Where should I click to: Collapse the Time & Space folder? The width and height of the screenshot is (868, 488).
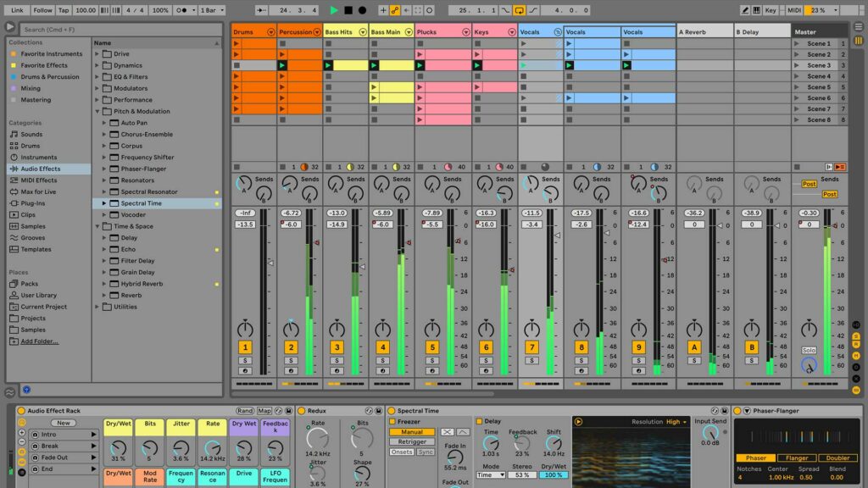(x=97, y=226)
